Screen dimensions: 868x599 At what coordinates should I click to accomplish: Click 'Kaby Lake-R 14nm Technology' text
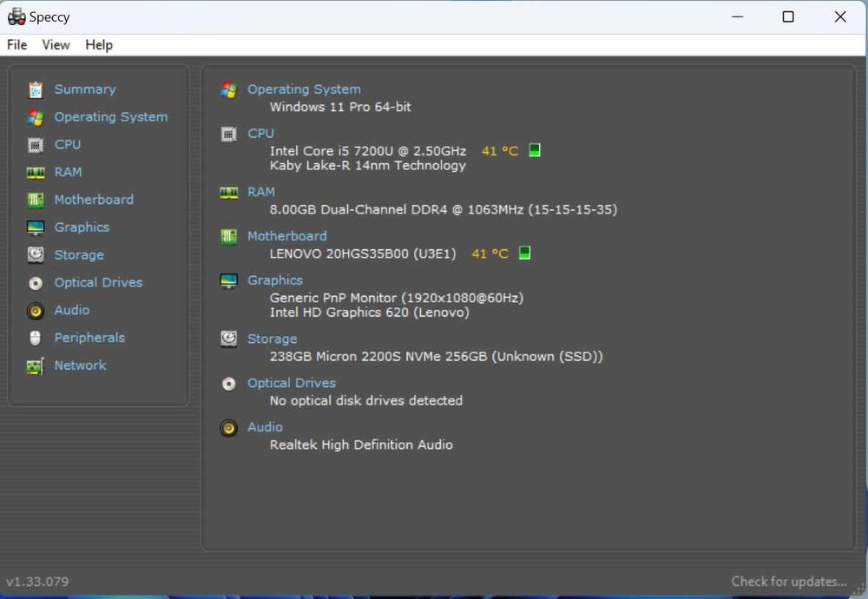(x=367, y=166)
